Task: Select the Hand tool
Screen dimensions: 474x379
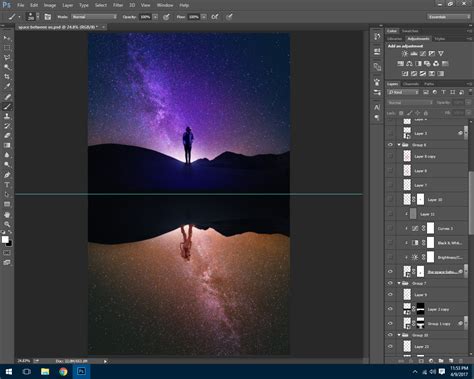Action: [7, 215]
